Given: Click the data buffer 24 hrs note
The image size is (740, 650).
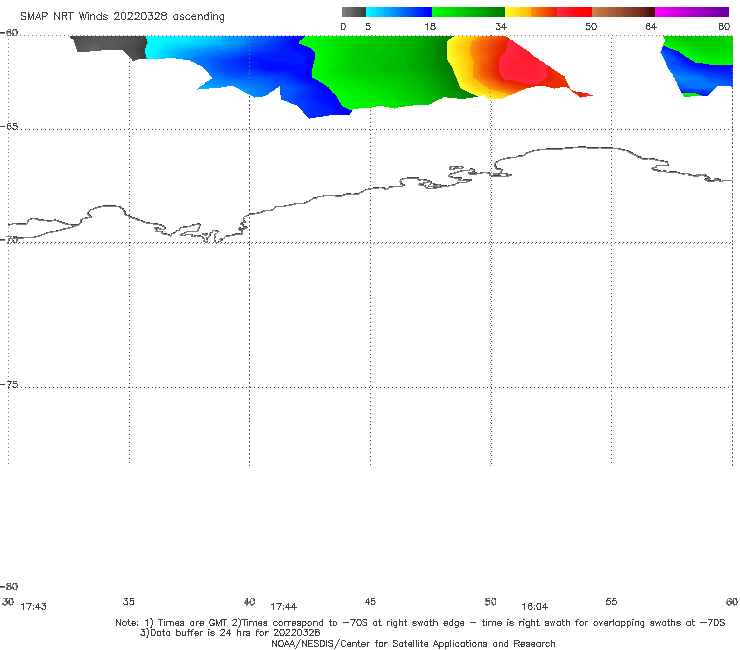Looking at the screenshot, I should 230,633.
